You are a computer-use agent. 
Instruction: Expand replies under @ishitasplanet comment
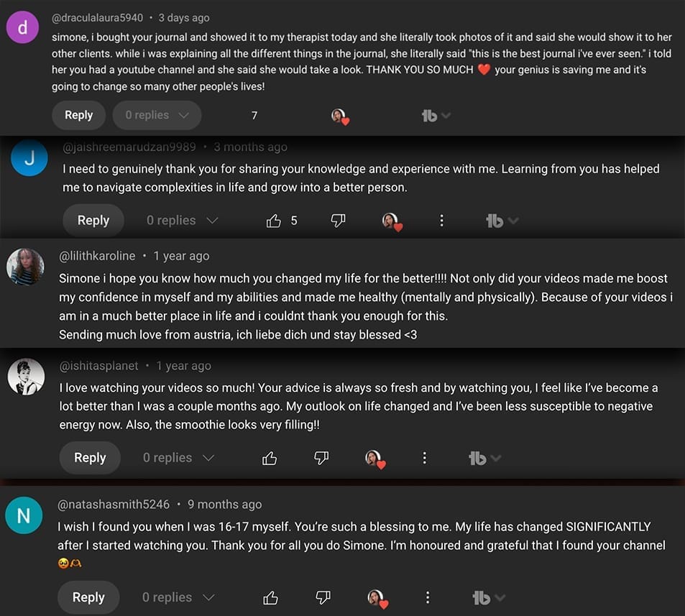point(178,458)
